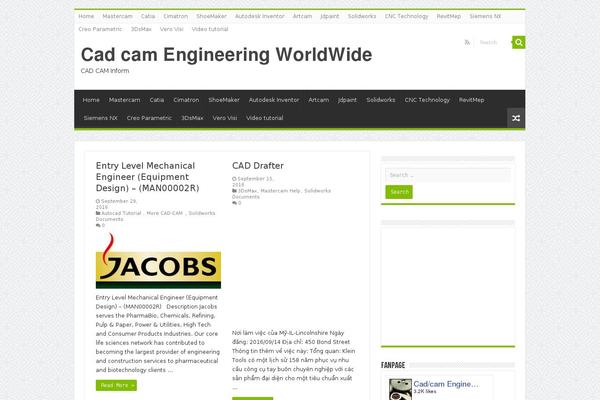
Task: Select Cimatron in the dark navigation bar
Action: pyautogui.click(x=186, y=100)
